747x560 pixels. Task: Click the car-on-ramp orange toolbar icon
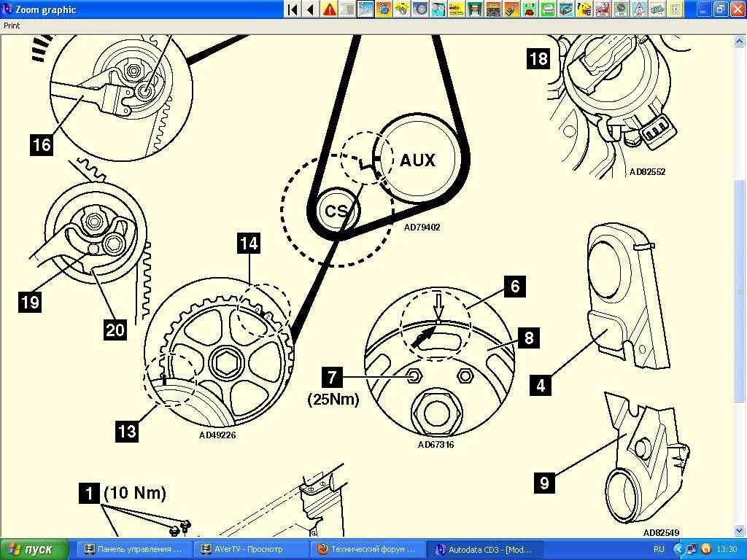pos(492,9)
